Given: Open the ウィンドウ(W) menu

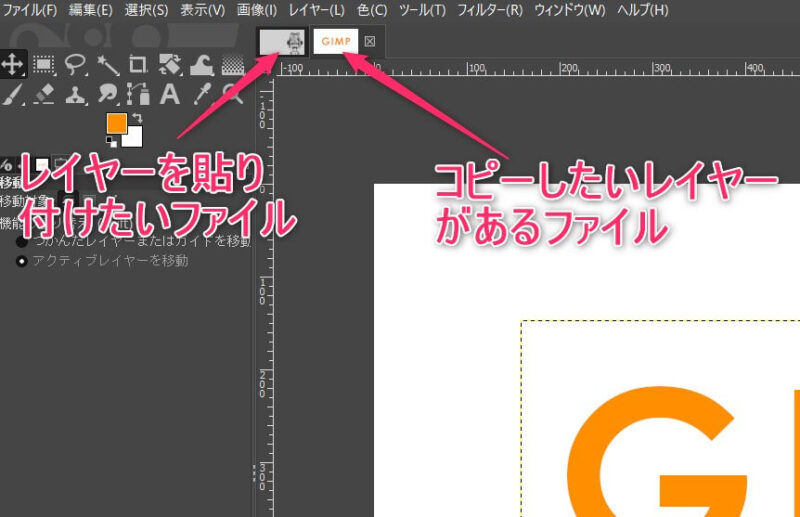Looking at the screenshot, I should (570, 10).
